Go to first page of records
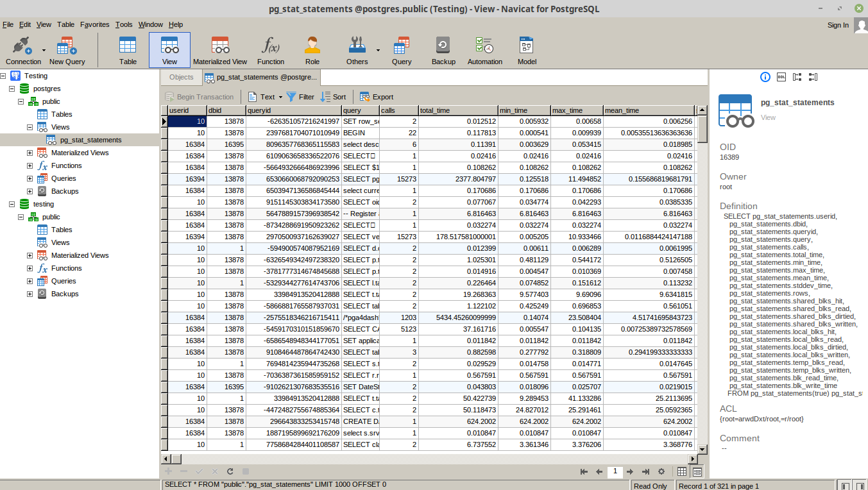This screenshot has width=868, height=490. pos(584,471)
